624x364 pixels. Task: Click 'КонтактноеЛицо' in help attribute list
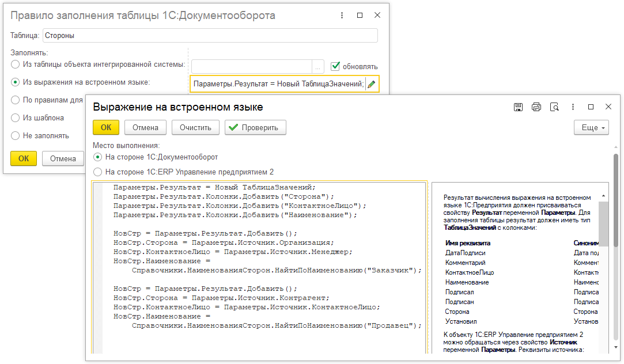(470, 272)
